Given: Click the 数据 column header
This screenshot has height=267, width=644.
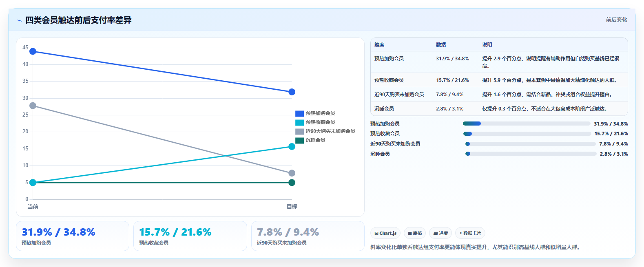Looking at the screenshot, I should 441,45.
